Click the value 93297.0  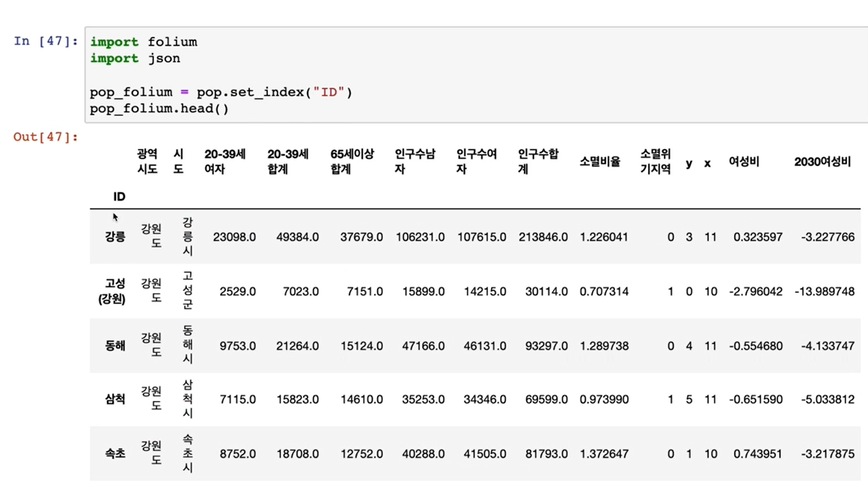coord(546,346)
